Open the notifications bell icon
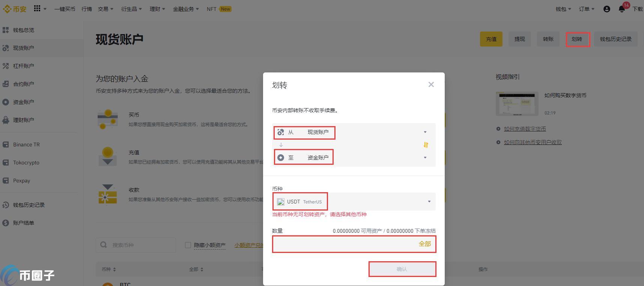 pos(621,9)
